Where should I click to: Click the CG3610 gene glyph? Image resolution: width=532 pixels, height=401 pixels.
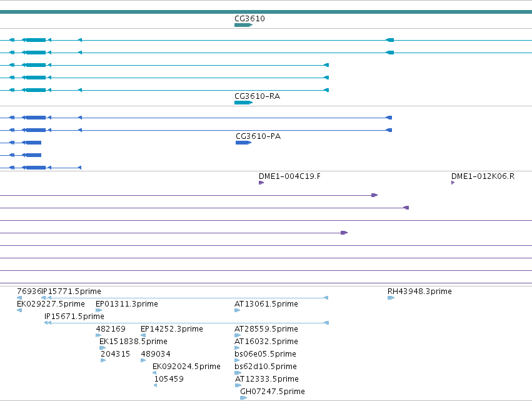point(243,25)
